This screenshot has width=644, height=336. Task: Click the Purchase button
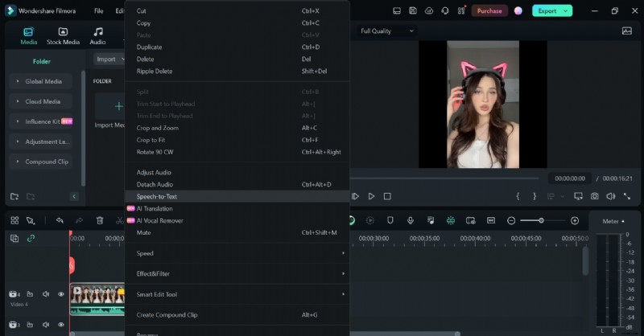tap(489, 11)
